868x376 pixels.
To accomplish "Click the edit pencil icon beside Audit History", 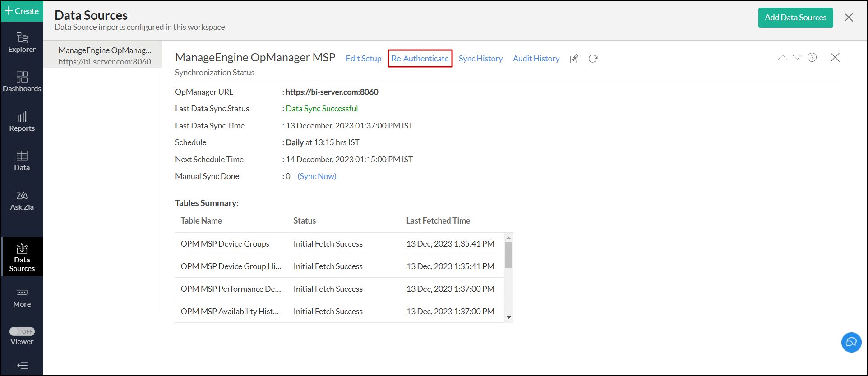I will (574, 59).
